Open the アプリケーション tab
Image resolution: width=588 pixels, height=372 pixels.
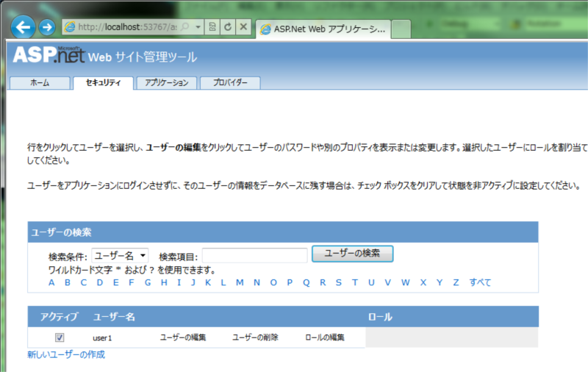coord(167,83)
